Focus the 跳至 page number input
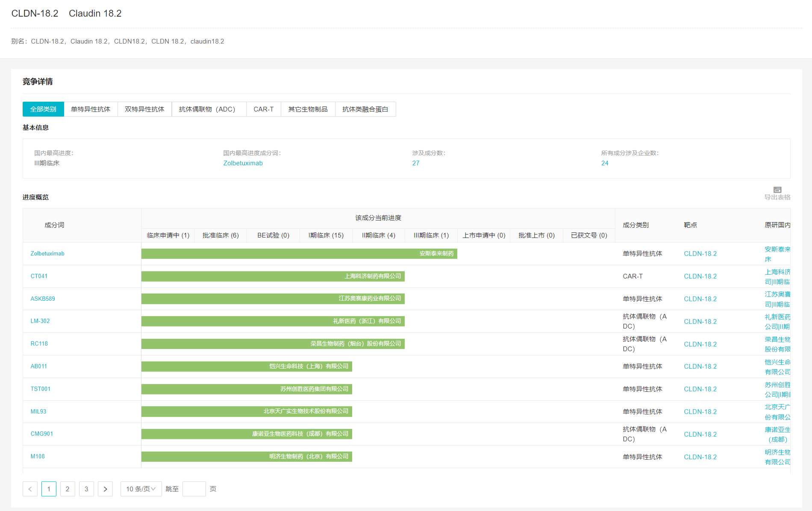This screenshot has height=511, width=812. point(194,489)
